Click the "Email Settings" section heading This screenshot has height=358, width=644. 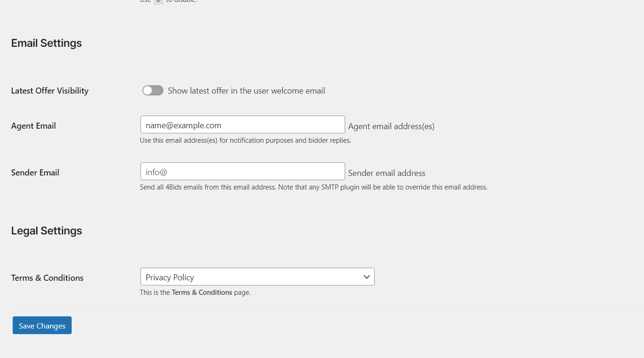[46, 43]
